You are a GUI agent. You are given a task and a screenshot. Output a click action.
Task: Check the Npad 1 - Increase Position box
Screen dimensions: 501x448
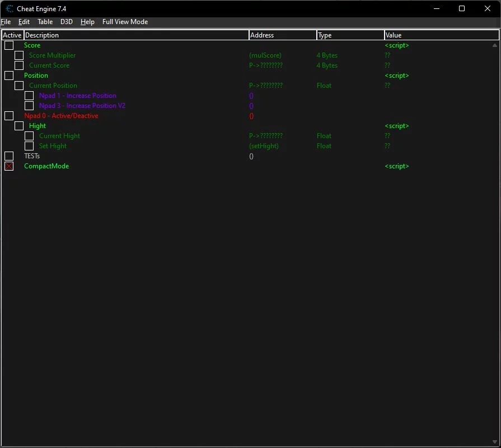[29, 96]
